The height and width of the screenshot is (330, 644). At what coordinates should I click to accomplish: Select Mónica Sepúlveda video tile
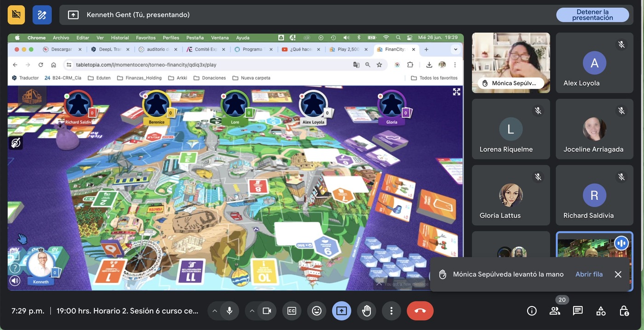pyautogui.click(x=511, y=63)
